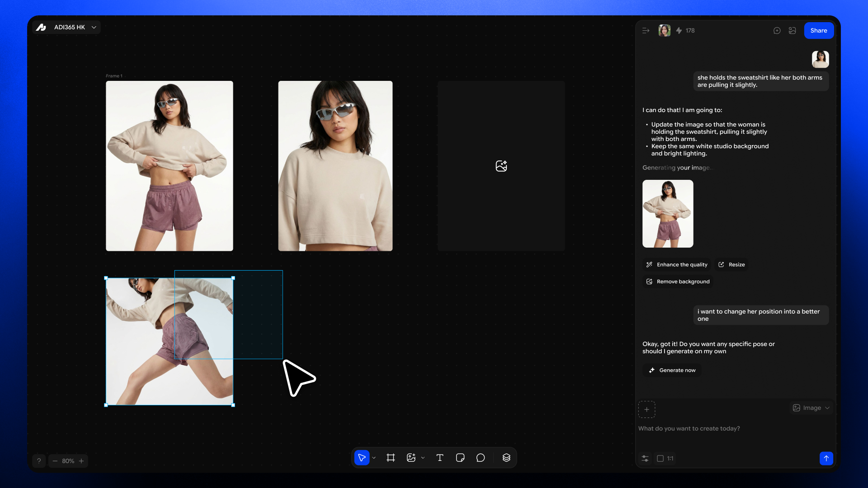Expand the selection tool dropdown
This screenshot has width=868, height=488.
pos(374,458)
